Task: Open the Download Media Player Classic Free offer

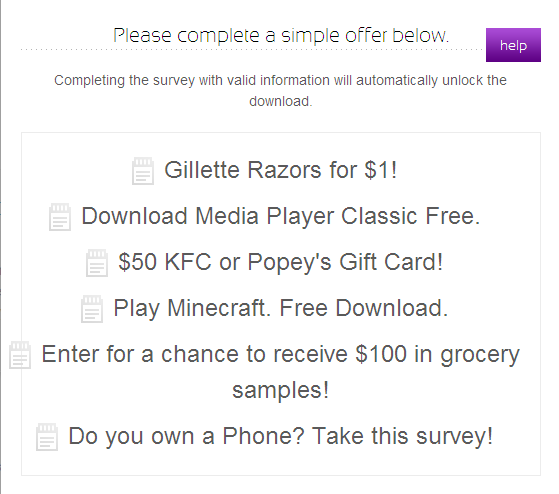Action: [281, 216]
